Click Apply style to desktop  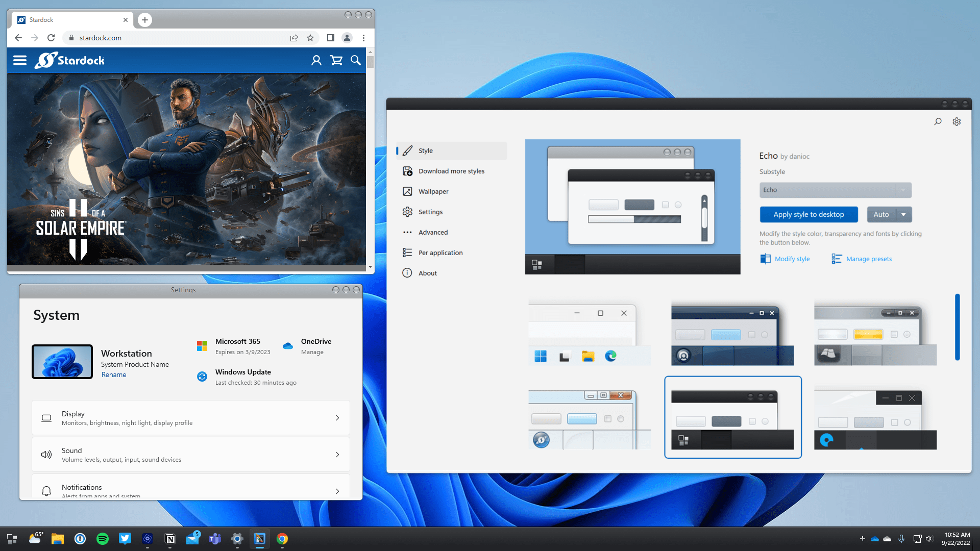808,214
